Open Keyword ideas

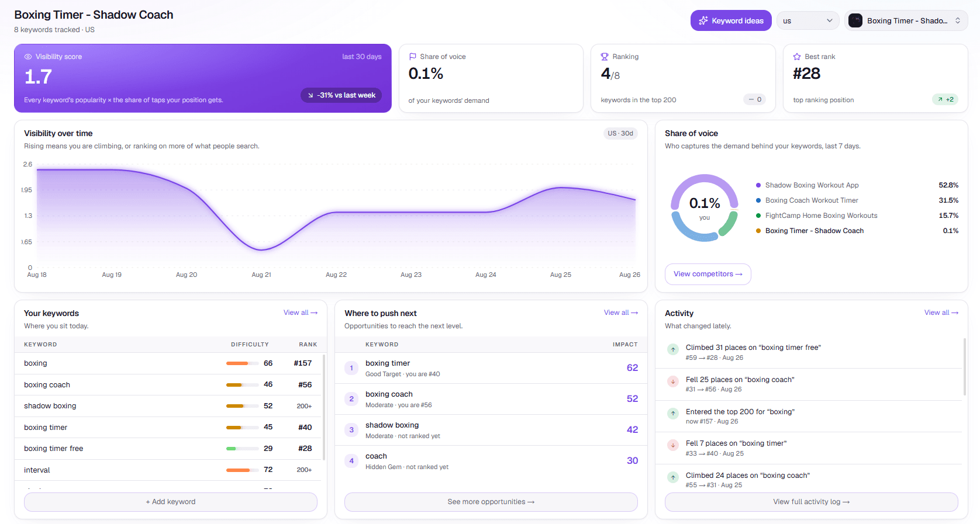point(731,21)
